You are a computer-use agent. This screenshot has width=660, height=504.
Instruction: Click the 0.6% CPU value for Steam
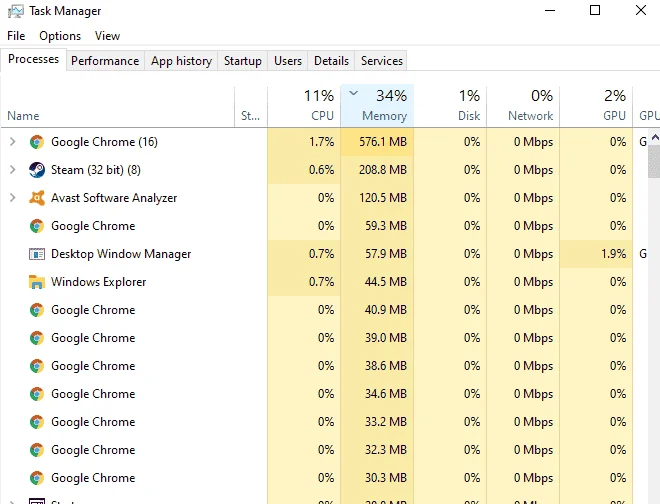[322, 170]
